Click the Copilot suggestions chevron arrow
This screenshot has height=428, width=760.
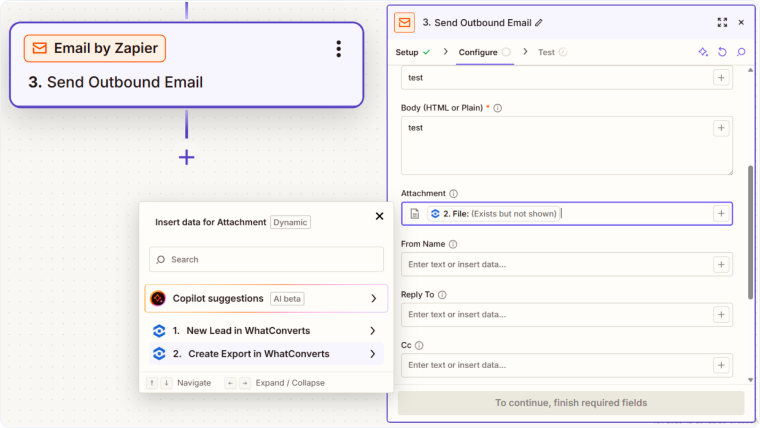[374, 299]
